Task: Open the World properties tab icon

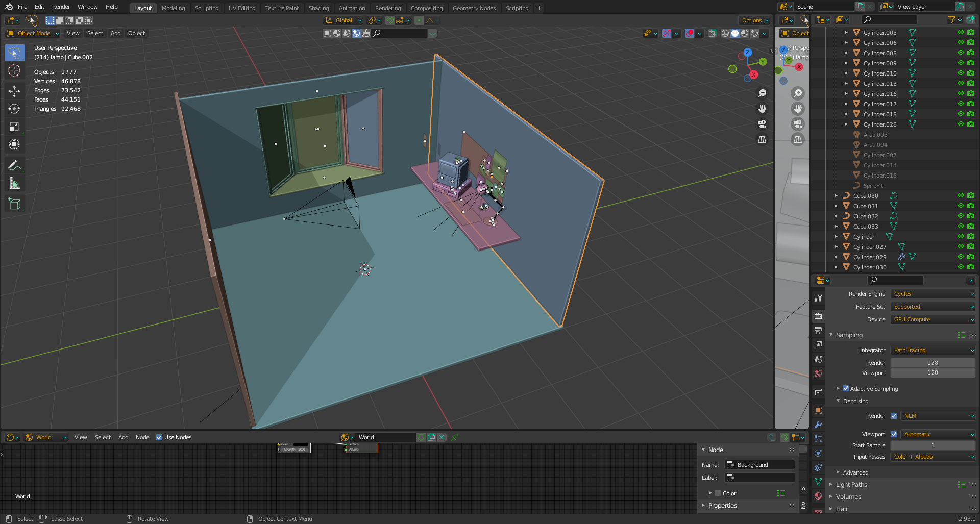Action: (818, 373)
